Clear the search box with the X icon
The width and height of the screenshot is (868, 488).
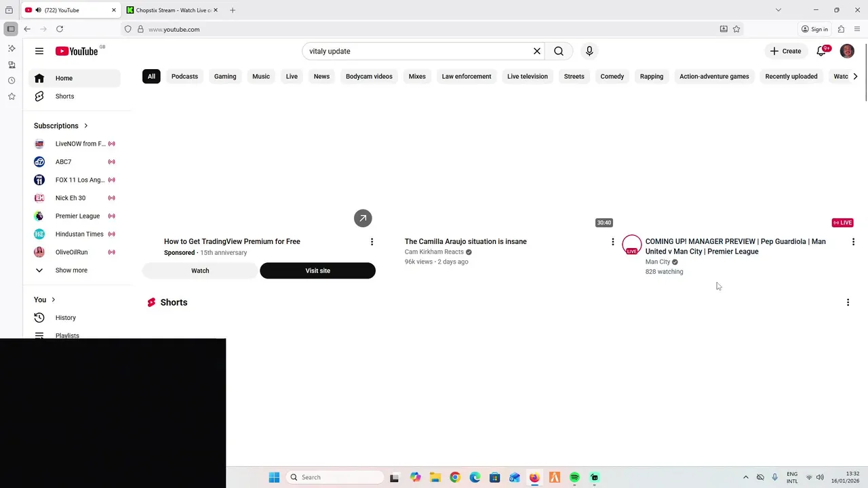[537, 51]
